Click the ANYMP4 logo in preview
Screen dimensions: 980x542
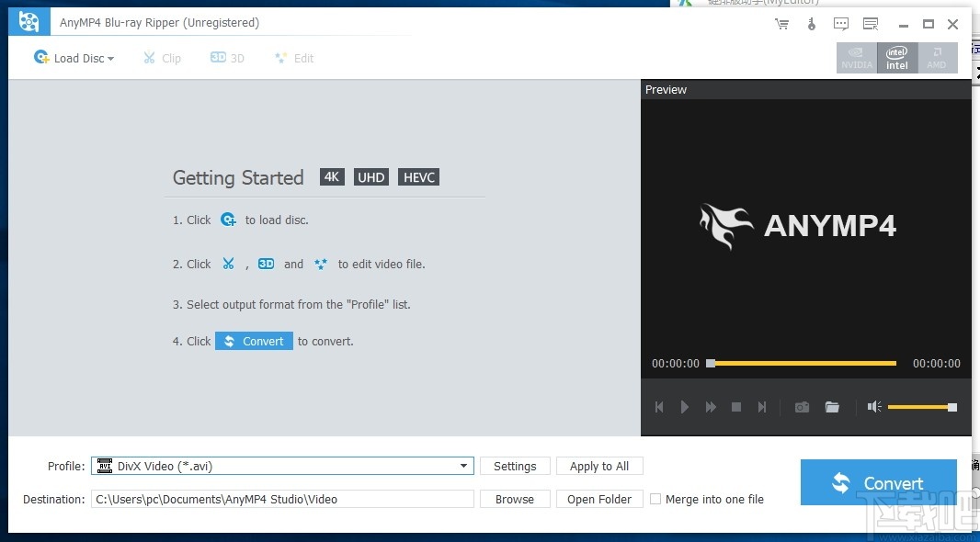click(x=798, y=226)
